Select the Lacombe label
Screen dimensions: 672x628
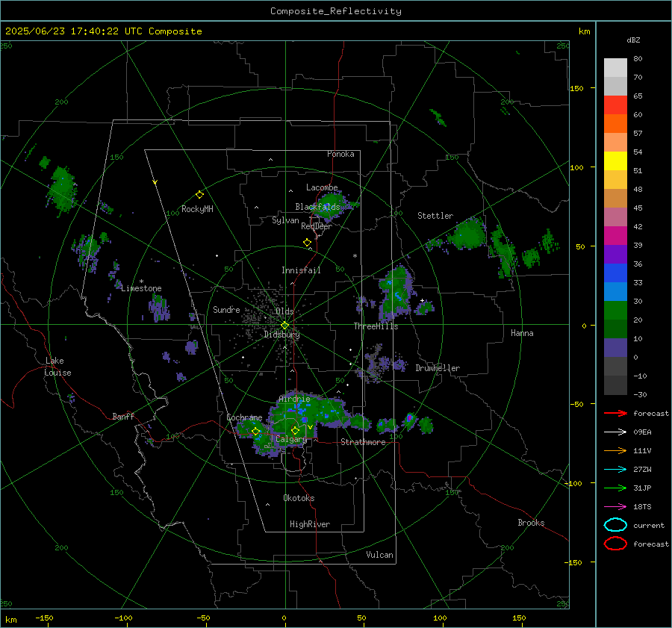click(322, 187)
